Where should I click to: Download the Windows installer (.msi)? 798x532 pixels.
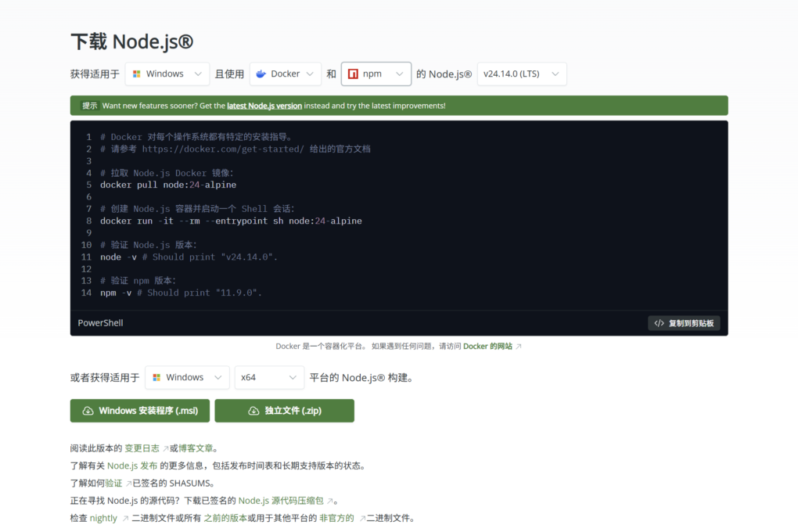140,411
